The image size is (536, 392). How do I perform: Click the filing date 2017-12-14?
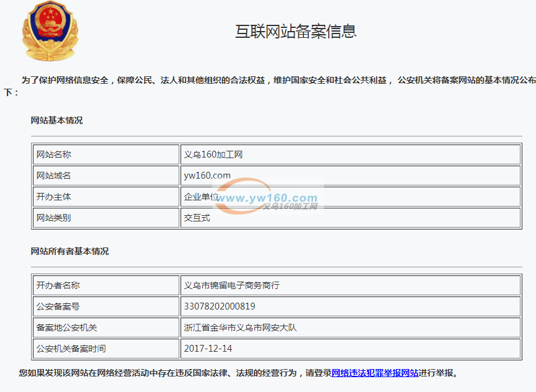(208, 349)
